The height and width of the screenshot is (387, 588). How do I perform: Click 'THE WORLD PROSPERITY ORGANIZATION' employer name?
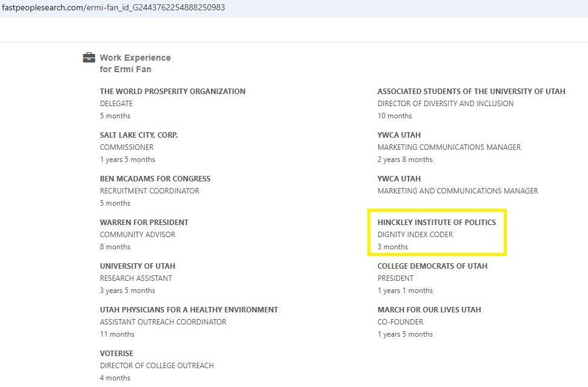tap(173, 91)
